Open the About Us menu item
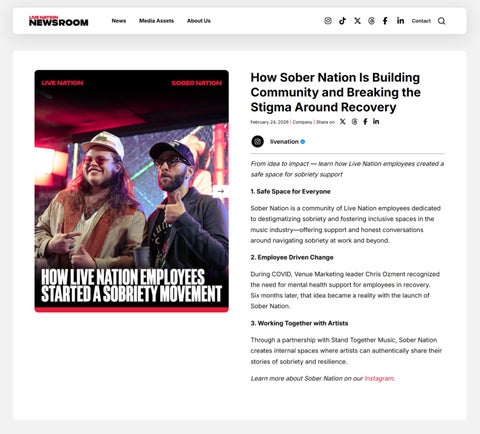This screenshot has height=434, width=480. 199,21
